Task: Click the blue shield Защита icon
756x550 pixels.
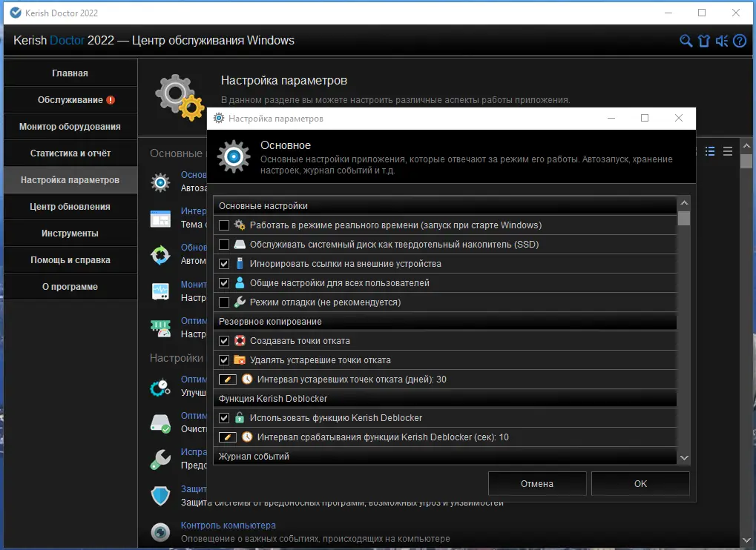Action: click(160, 496)
